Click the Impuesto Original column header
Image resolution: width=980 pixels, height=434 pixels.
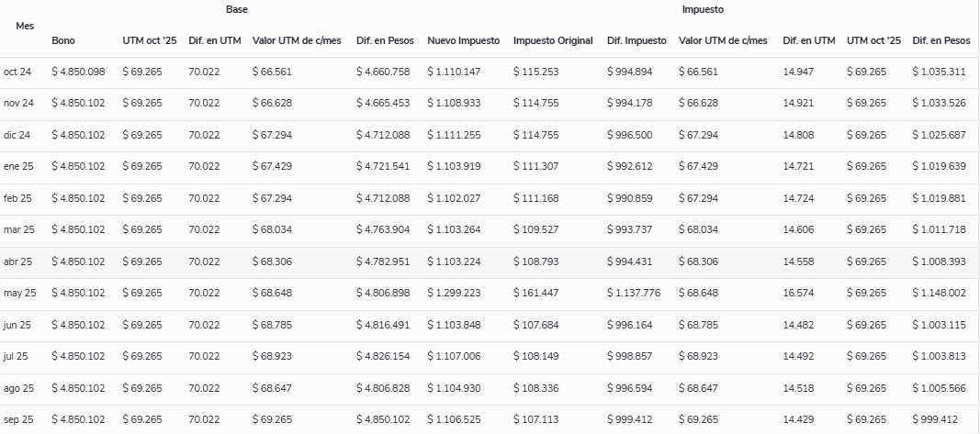coord(552,40)
